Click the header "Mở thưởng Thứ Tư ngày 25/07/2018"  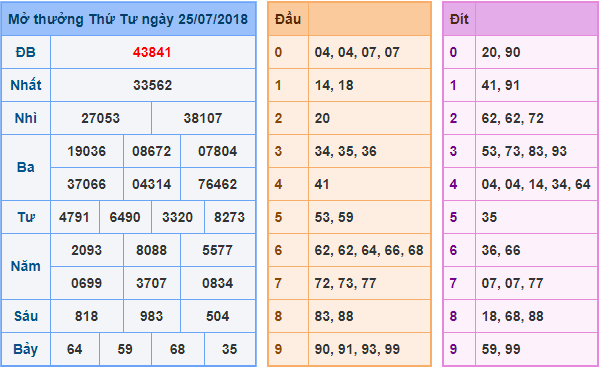[x=128, y=19]
